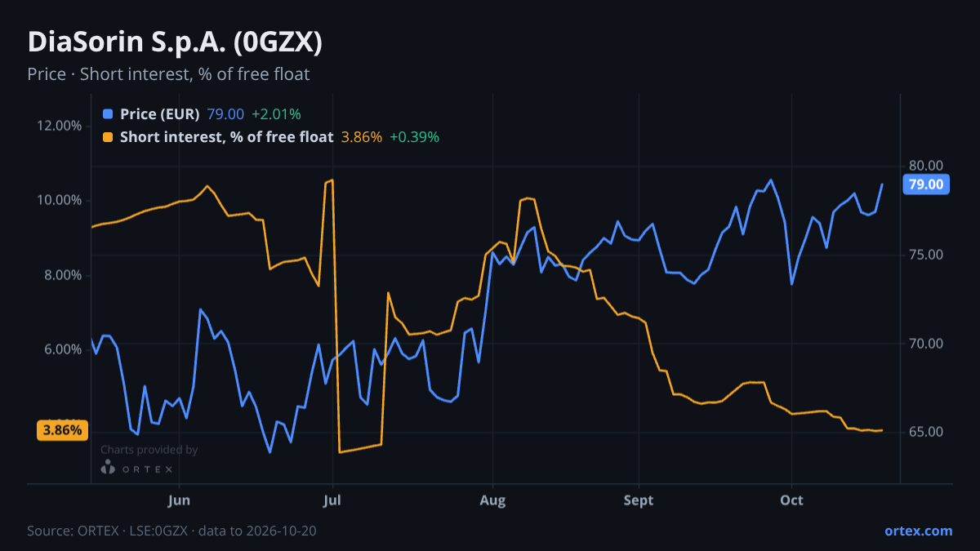The height and width of the screenshot is (551, 980).
Task: Click the orange Short interest legend swatch
Action: (108, 137)
